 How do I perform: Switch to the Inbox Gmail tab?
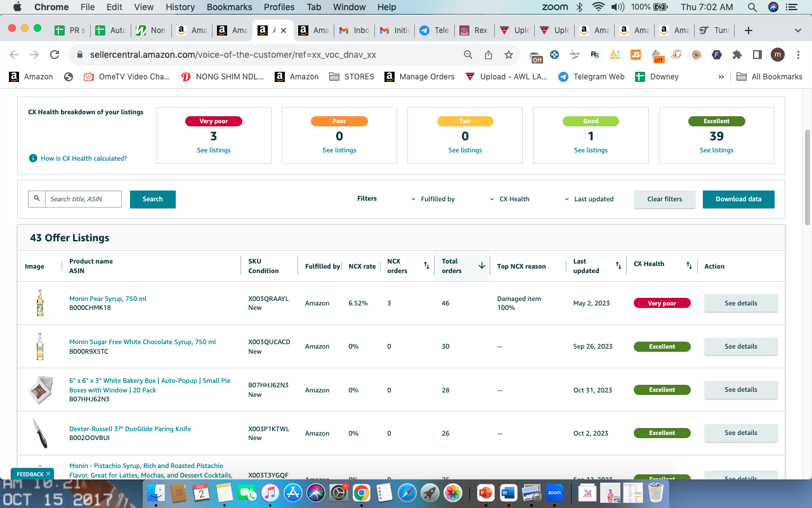coord(354,30)
